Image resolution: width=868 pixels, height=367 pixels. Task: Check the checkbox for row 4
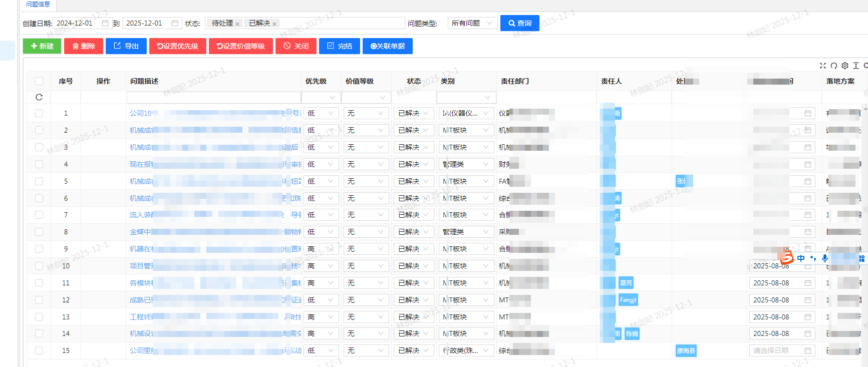click(x=39, y=164)
